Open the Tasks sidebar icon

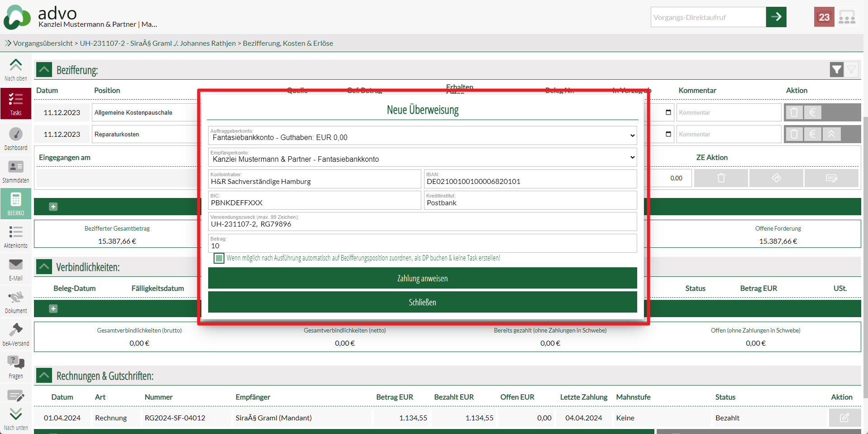(x=16, y=104)
